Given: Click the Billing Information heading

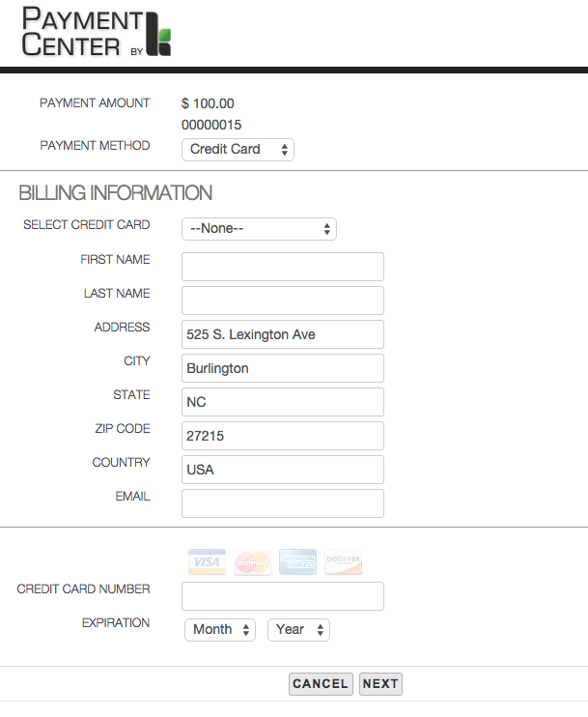Looking at the screenshot, I should tap(115, 193).
